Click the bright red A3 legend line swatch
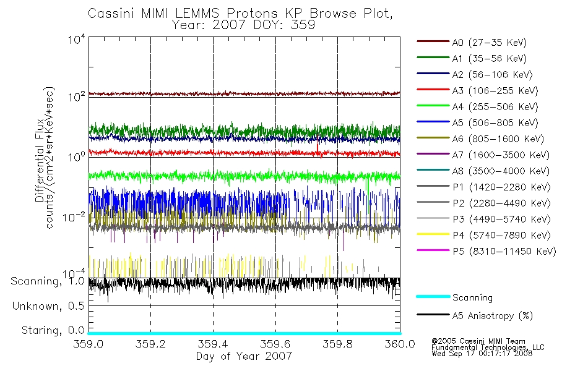 (433, 90)
